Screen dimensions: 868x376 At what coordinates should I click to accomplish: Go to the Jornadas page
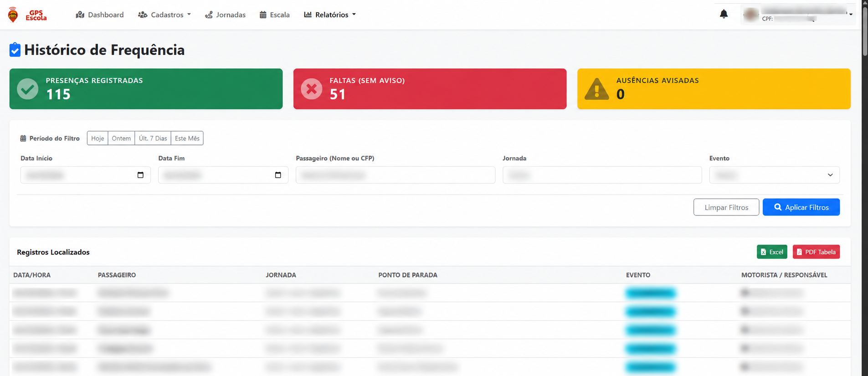[225, 15]
